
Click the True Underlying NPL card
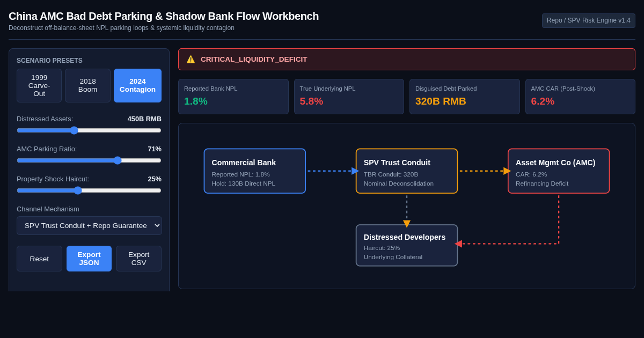pos(349,97)
